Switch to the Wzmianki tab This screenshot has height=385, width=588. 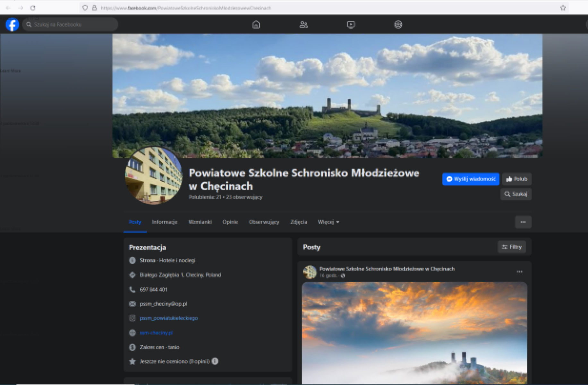pyautogui.click(x=200, y=222)
